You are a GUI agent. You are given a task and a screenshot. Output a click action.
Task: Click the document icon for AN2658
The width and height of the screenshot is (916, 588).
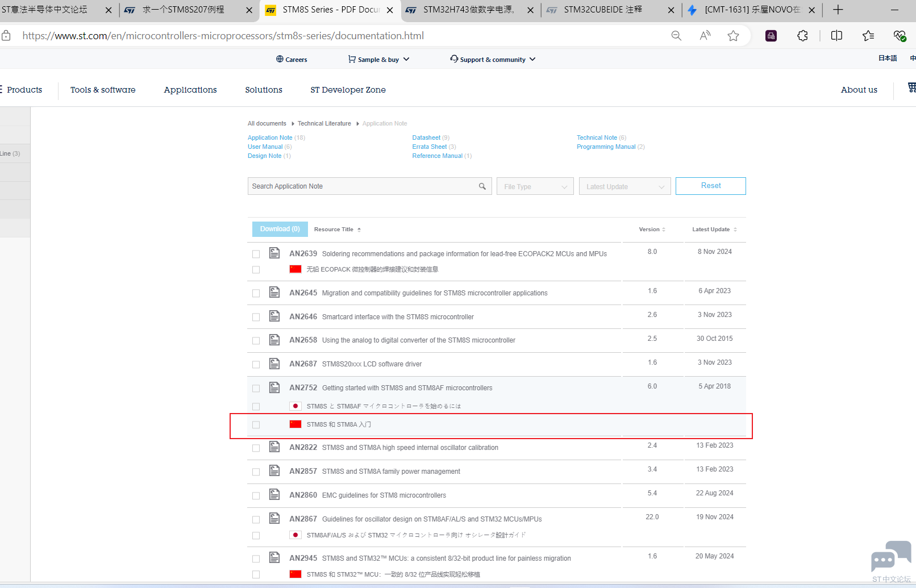click(x=274, y=340)
